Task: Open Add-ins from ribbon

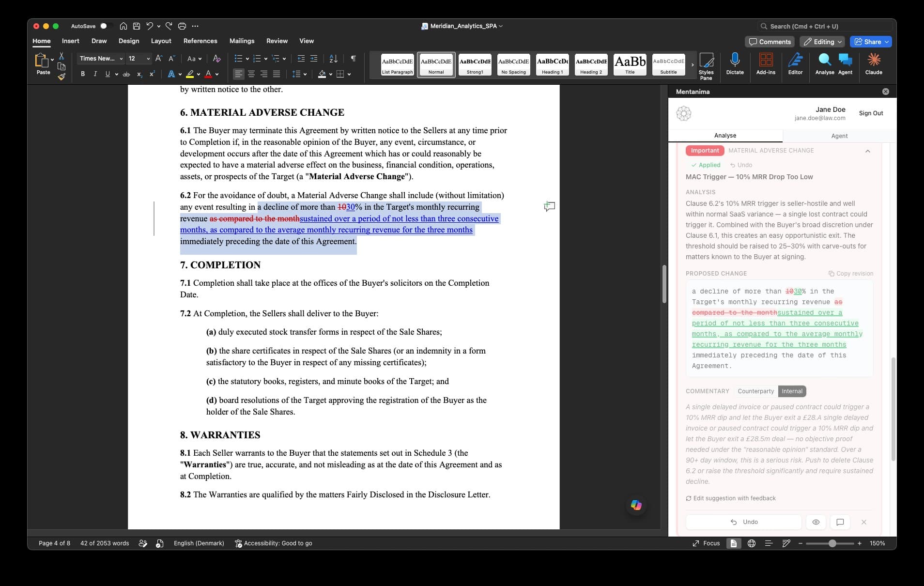Action: pyautogui.click(x=766, y=63)
